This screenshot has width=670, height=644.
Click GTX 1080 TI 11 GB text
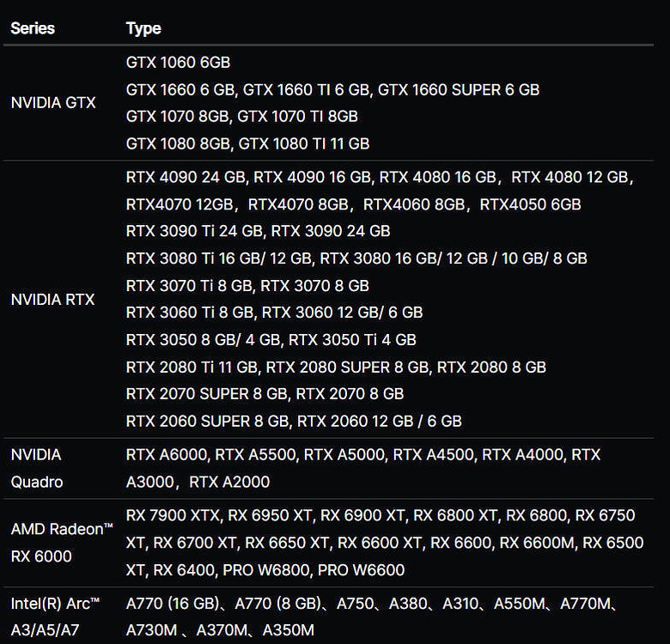[x=304, y=143]
